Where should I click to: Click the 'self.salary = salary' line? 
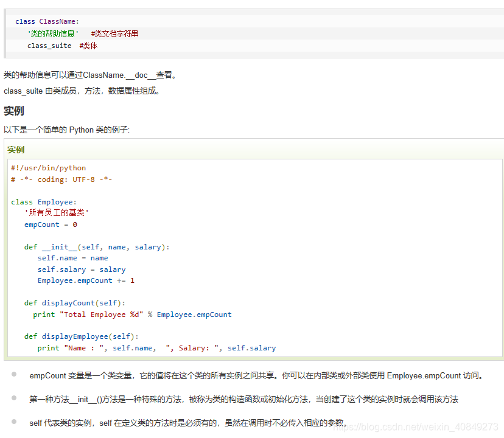point(82,269)
